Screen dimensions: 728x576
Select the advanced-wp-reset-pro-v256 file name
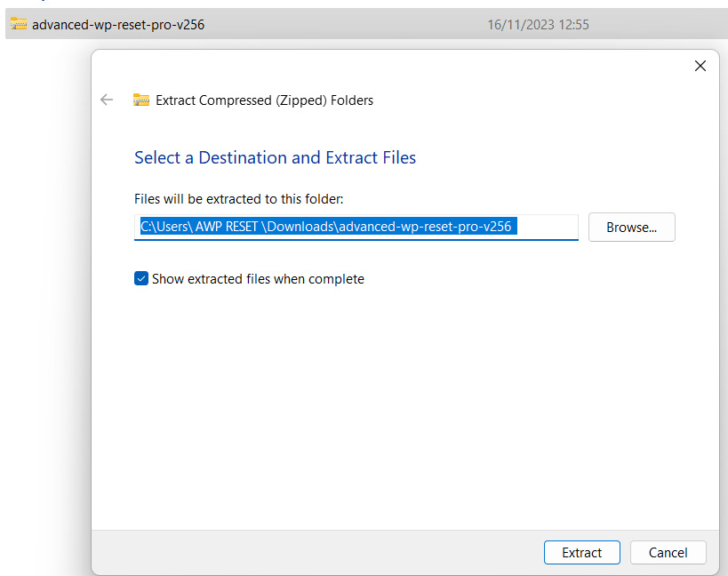point(118,24)
